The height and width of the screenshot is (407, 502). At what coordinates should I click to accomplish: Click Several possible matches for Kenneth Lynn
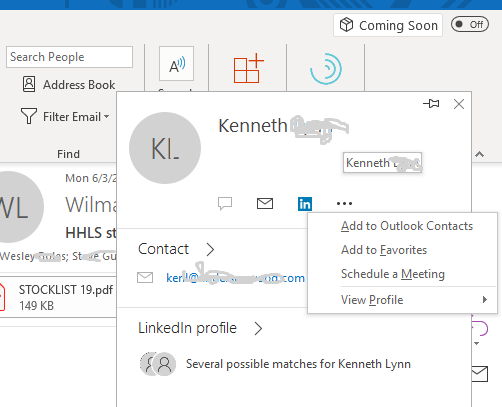pyautogui.click(x=298, y=364)
